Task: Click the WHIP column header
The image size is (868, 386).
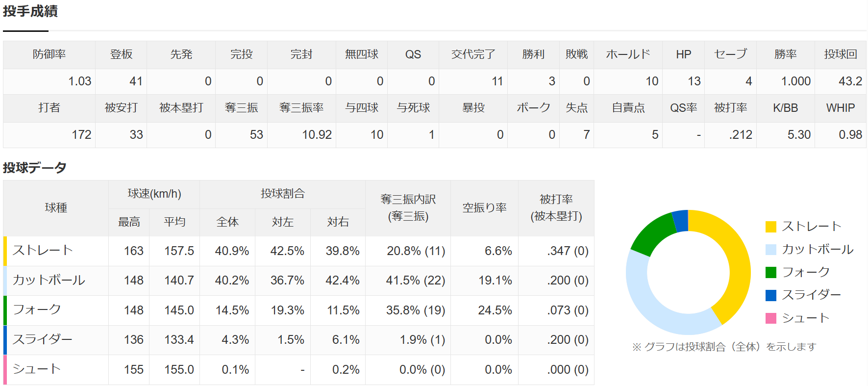Action: 840,108
